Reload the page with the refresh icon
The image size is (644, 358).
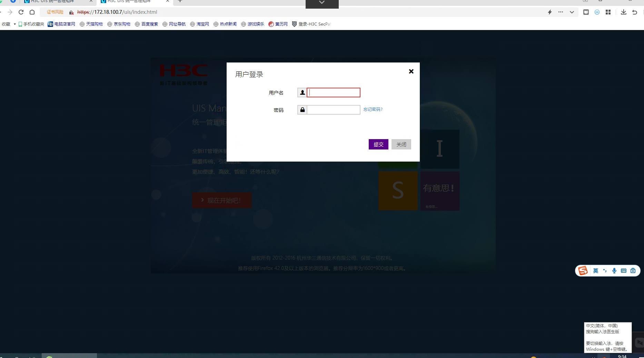(x=21, y=12)
